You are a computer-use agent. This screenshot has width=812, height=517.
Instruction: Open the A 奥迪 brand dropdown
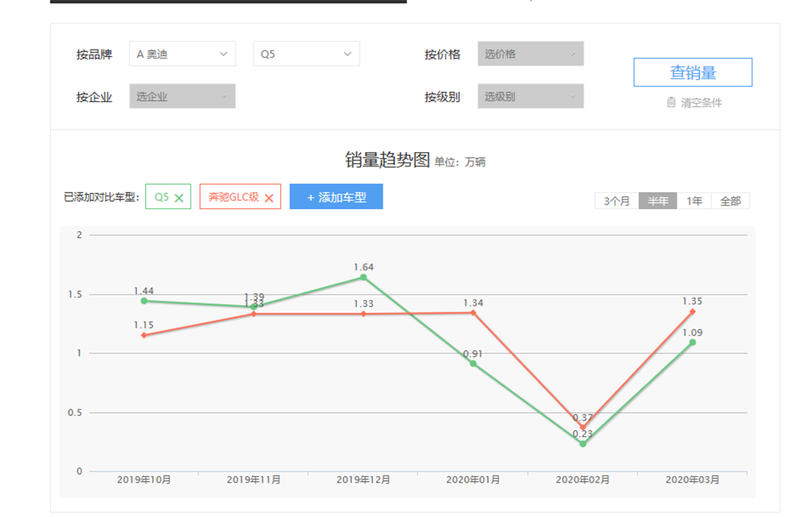[x=182, y=54]
